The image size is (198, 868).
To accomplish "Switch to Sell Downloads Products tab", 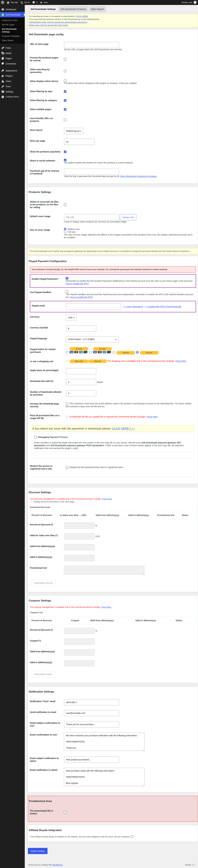I will click(x=73, y=9).
